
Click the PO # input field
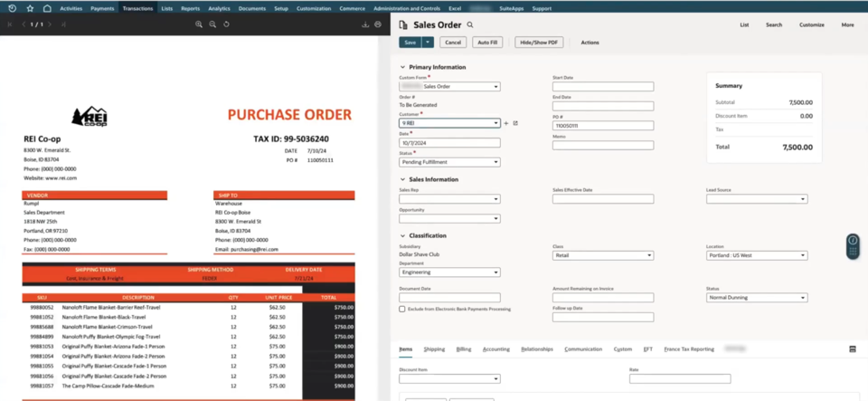point(603,126)
